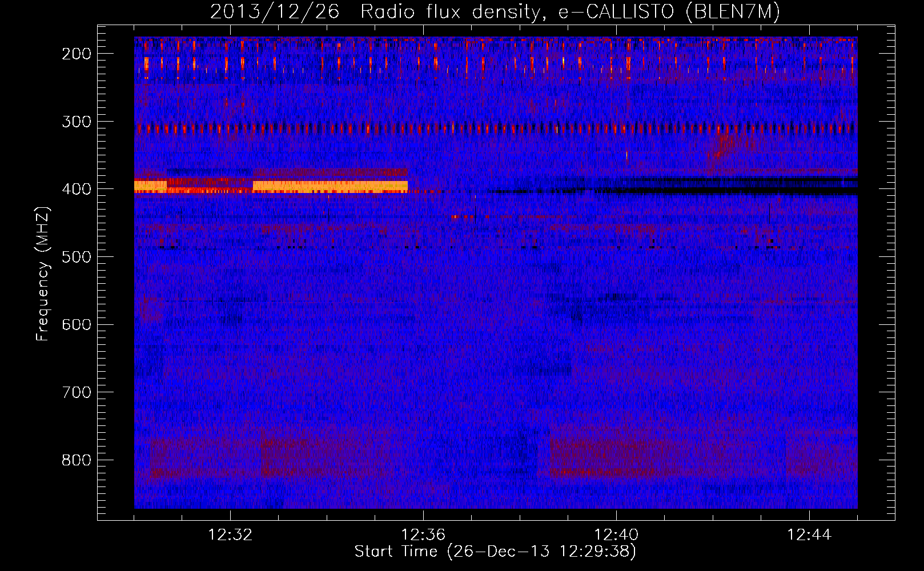Image resolution: width=924 pixels, height=571 pixels.
Task: Select the 300 frequency tick label
Action: pos(77,122)
